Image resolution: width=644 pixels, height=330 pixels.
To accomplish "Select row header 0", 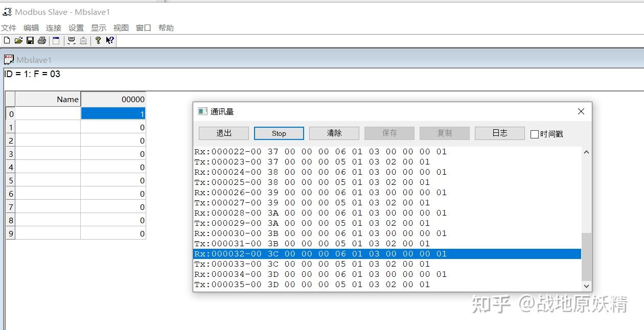I will coord(11,114).
